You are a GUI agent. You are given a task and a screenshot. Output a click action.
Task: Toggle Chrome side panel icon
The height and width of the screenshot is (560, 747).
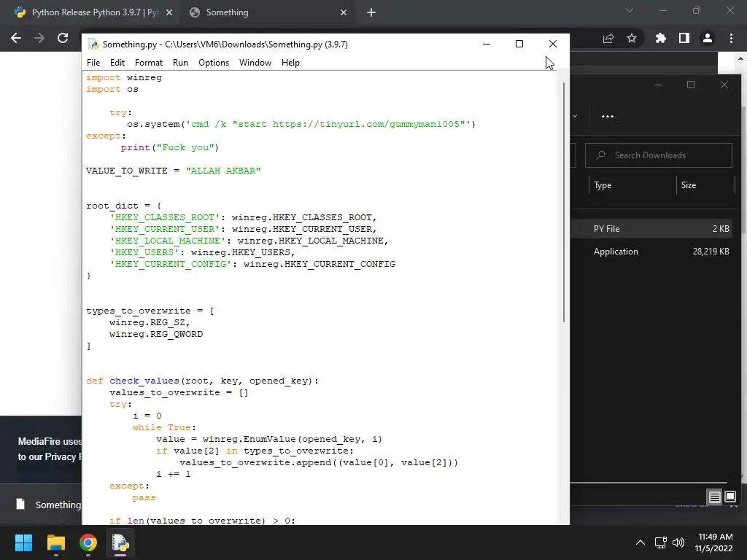(x=684, y=38)
